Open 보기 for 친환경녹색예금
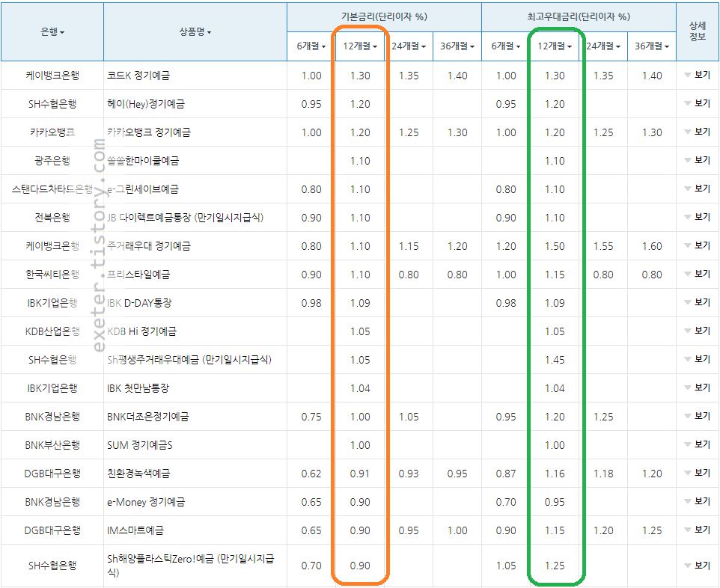 (698, 474)
